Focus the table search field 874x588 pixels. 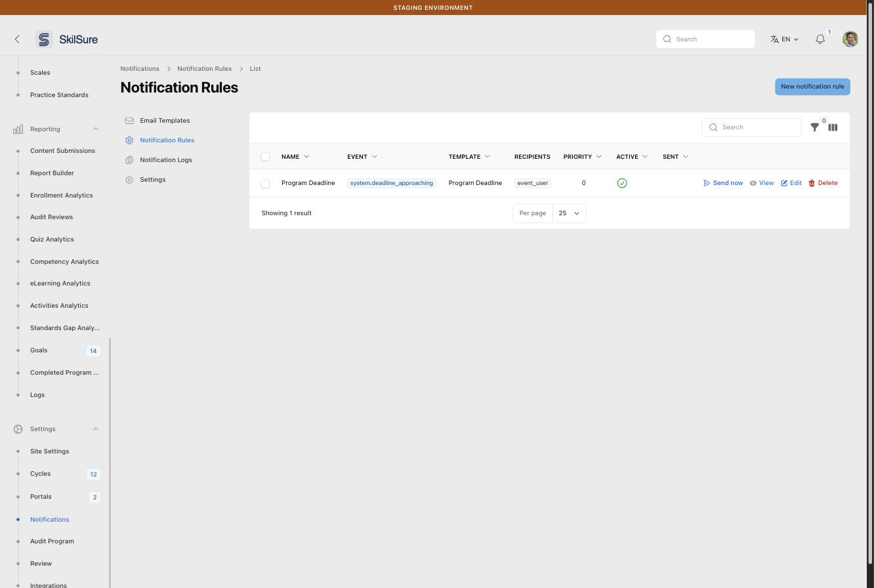tap(751, 127)
